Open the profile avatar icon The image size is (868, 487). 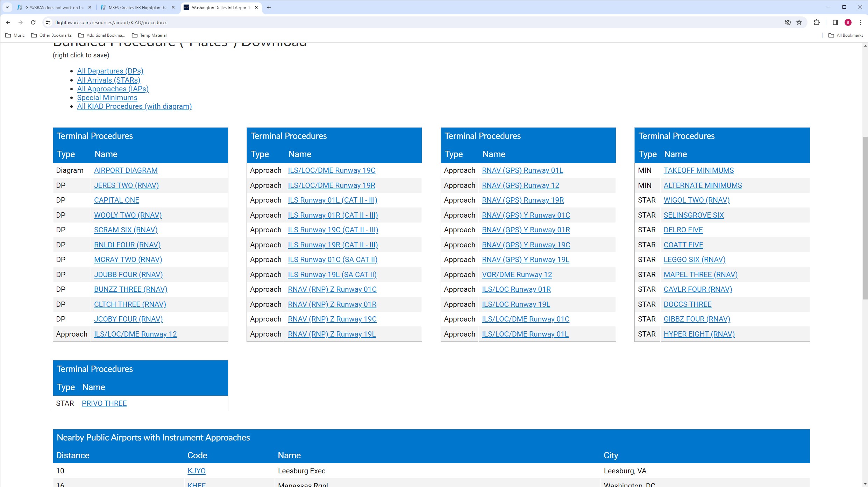pyautogui.click(x=848, y=22)
